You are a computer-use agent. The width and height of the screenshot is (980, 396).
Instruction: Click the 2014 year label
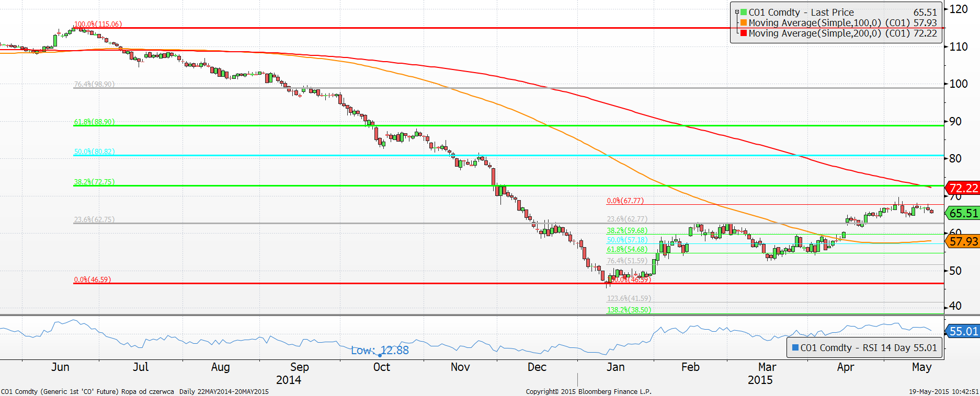click(289, 380)
